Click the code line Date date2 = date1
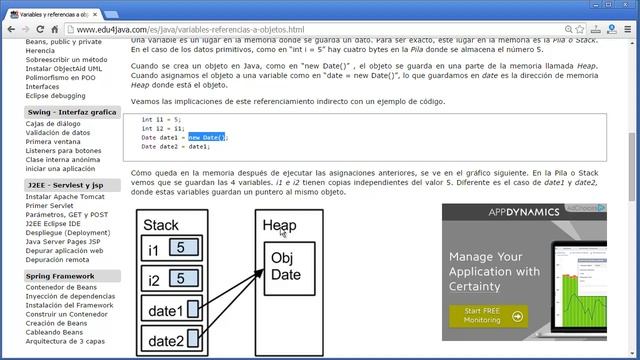 (x=176, y=147)
